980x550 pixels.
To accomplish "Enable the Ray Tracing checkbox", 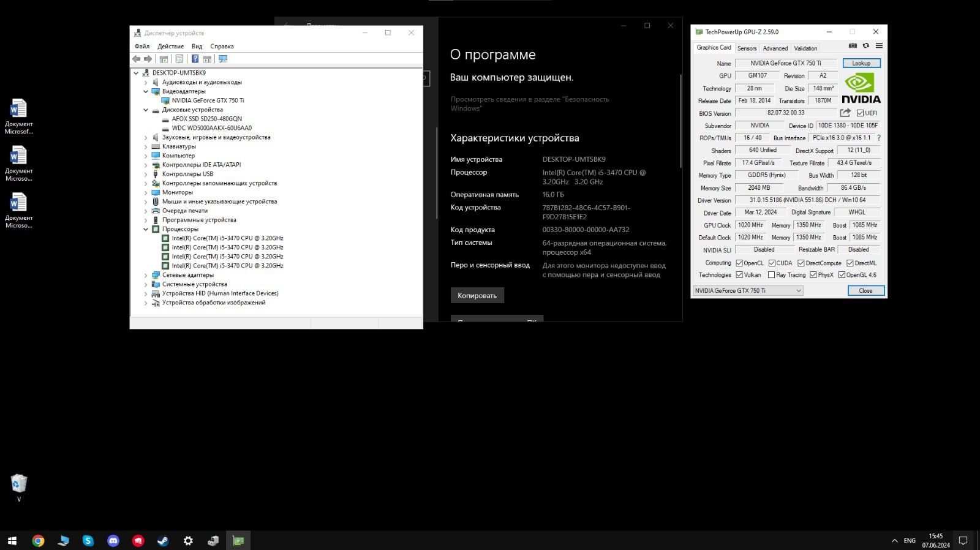I will pyautogui.click(x=772, y=275).
